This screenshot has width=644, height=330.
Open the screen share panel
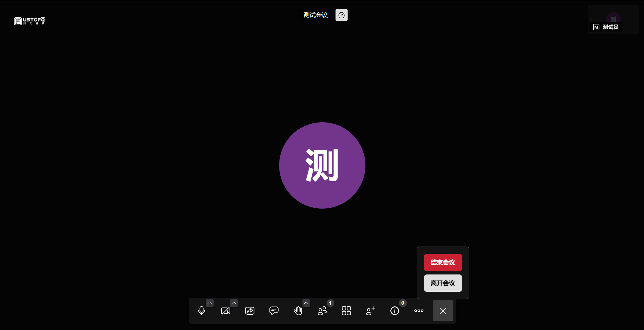pos(250,311)
